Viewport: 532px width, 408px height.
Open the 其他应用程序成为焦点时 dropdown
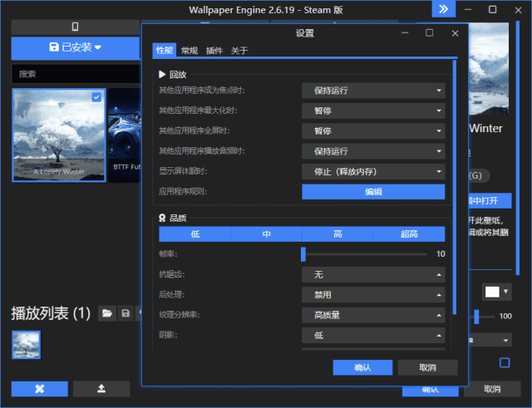[x=373, y=90]
